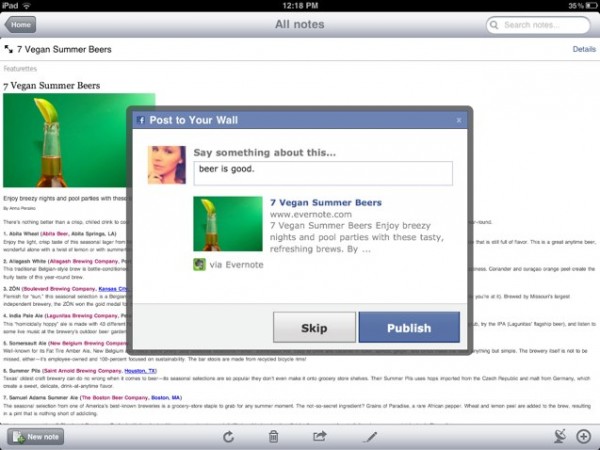The height and width of the screenshot is (450, 600).
Task: Click the Featurettes notebook label
Action: [x=20, y=69]
